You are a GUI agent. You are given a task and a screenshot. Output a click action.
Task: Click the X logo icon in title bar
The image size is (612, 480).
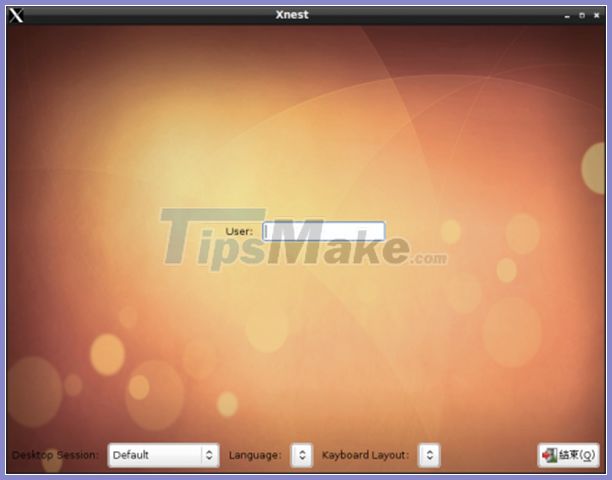coord(16,16)
